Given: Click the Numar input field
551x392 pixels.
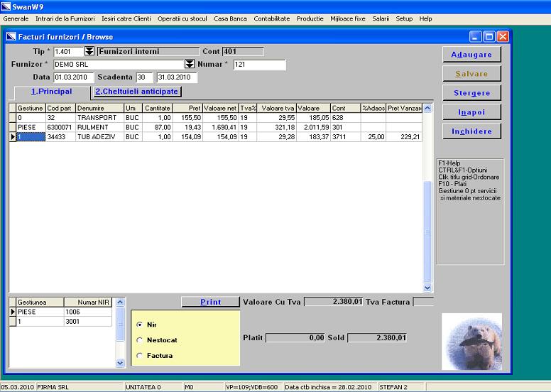Looking at the screenshot, I should [x=259, y=65].
